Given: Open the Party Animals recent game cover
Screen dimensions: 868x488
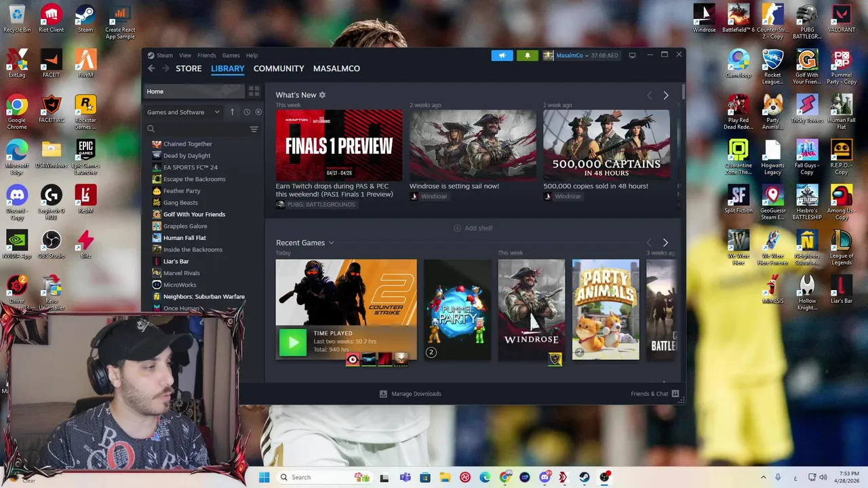Looking at the screenshot, I should [606, 310].
